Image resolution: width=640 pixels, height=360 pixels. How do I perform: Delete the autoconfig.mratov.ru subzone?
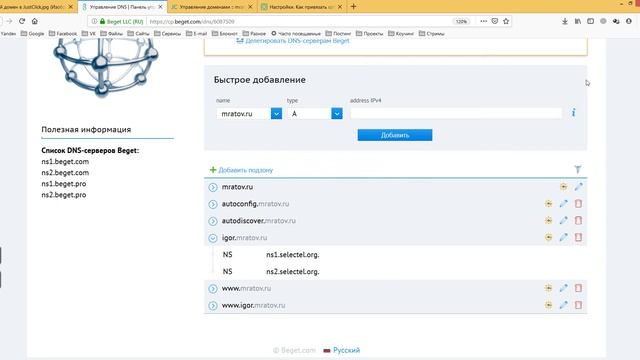tap(578, 204)
